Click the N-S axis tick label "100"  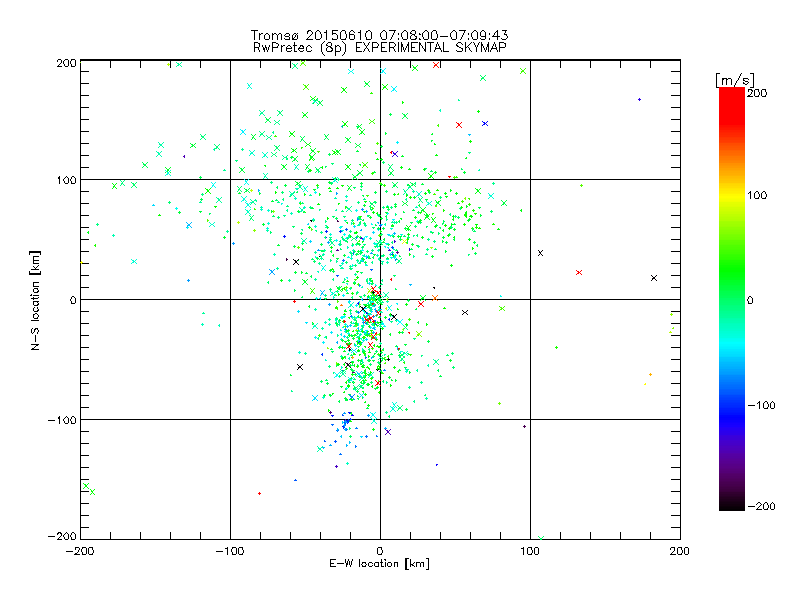(66, 180)
